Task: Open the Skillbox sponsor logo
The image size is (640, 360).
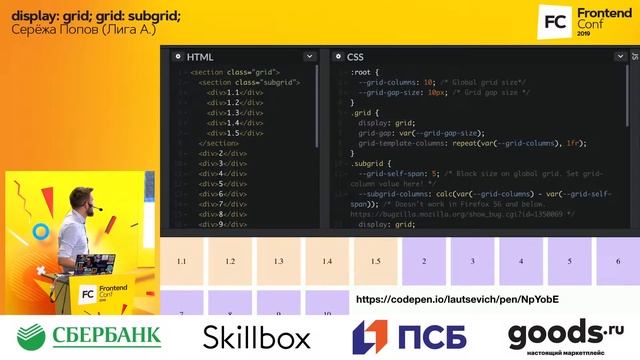Action: [257, 337]
